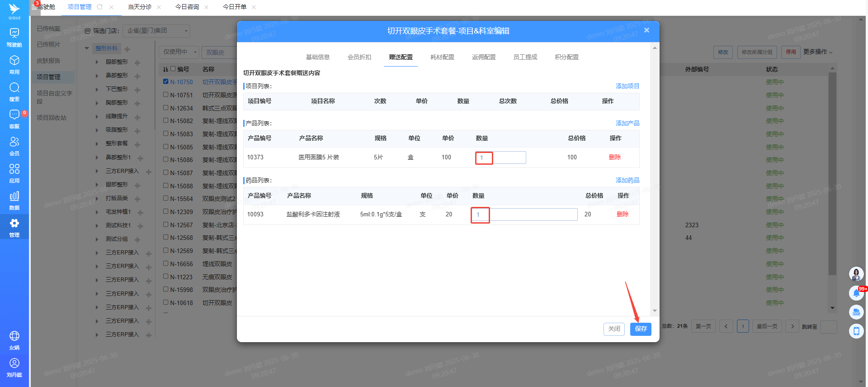Check the N-10751 row checkbox
Viewport: 868px width, 387px height.
166,95
